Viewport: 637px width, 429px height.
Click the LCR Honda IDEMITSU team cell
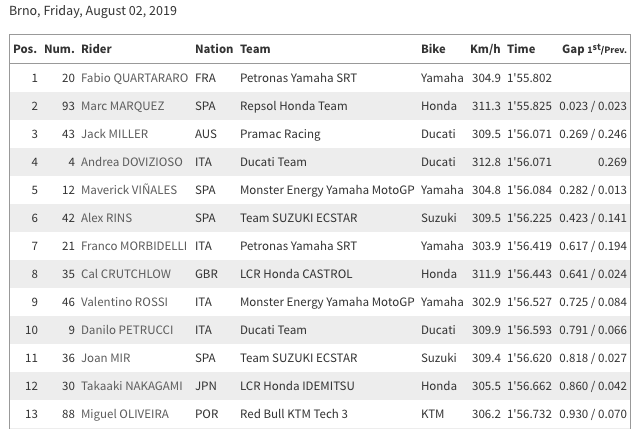[299, 385]
